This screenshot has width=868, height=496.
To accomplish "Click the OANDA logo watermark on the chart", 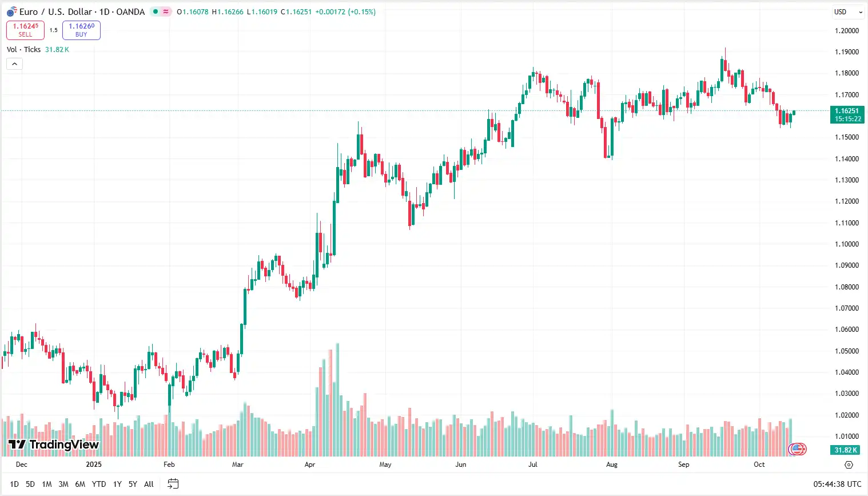I will click(x=797, y=450).
